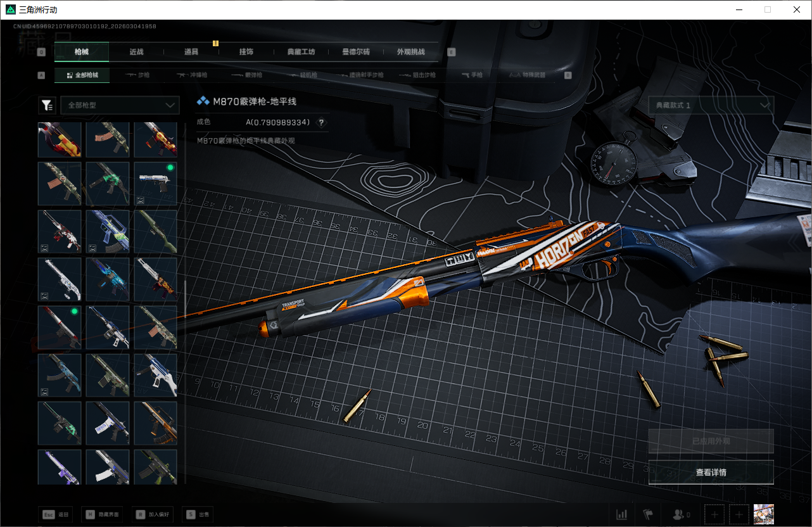Image resolution: width=812 pixels, height=527 pixels.
Task: Select the white pistol skin with green dot
Action: [155, 184]
